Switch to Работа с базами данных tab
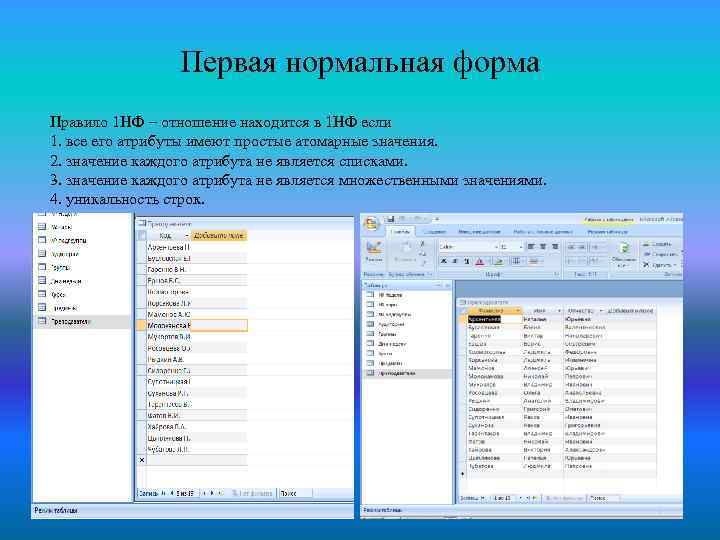Viewport: 720px width, 540px height. tap(543, 232)
